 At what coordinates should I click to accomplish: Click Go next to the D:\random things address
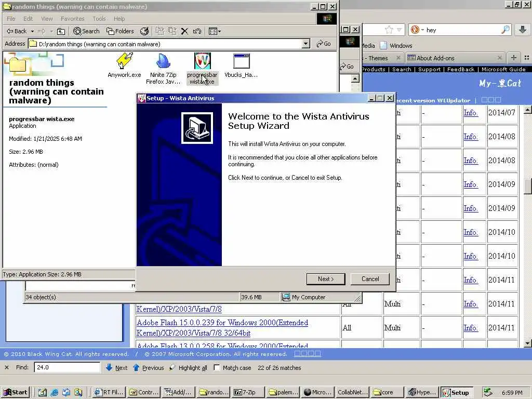323,44
